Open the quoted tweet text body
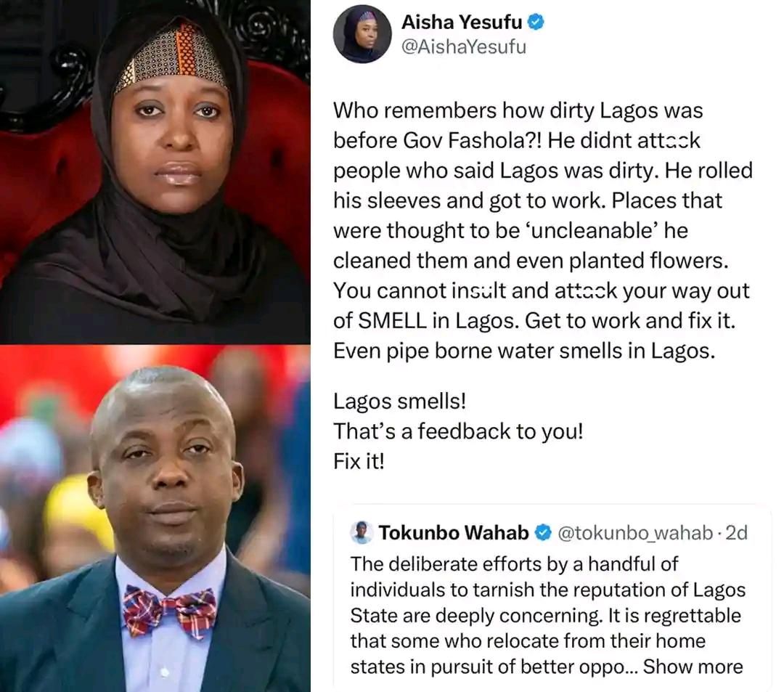784x692 pixels. (547, 615)
